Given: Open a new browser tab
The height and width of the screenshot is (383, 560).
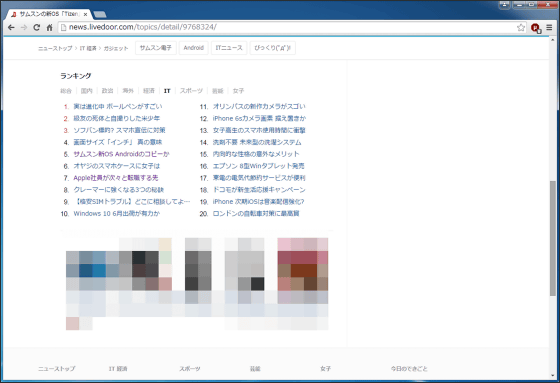Looking at the screenshot, I should [x=99, y=14].
